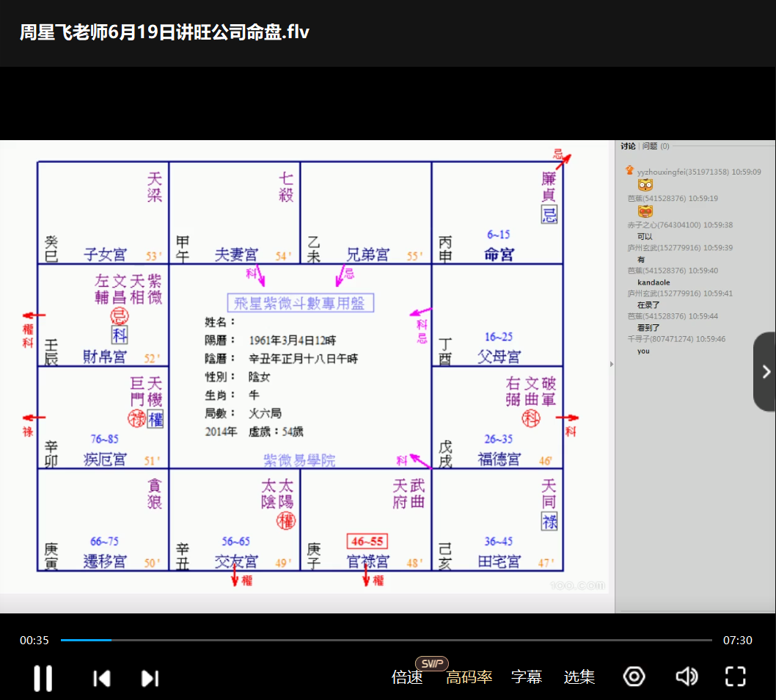Screen dimensions: 776x700
Task: Click the first emoji in the chat
Action: coord(645,185)
